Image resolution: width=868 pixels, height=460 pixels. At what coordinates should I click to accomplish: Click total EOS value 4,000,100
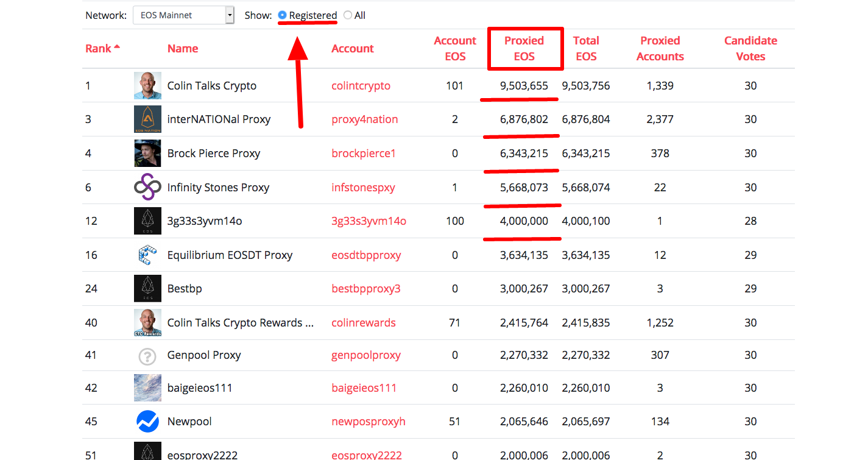(x=586, y=221)
